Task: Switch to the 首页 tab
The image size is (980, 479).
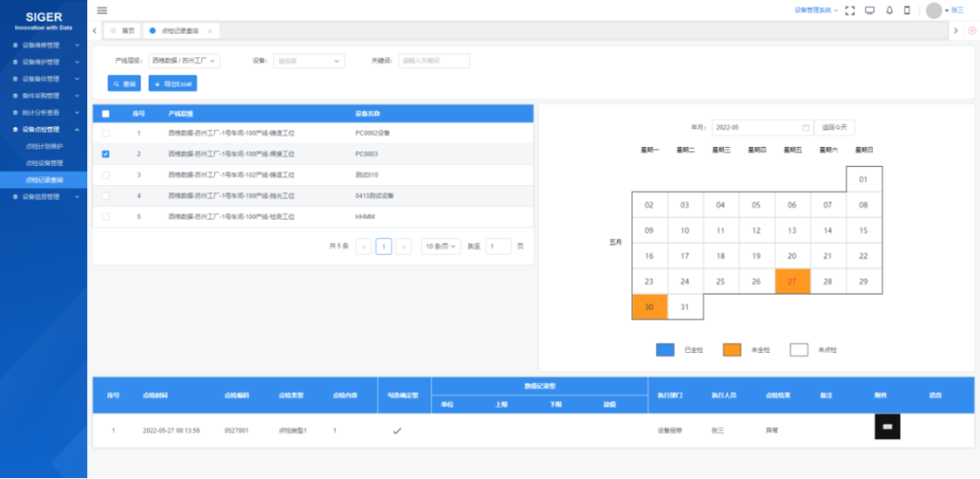Action: [123, 31]
